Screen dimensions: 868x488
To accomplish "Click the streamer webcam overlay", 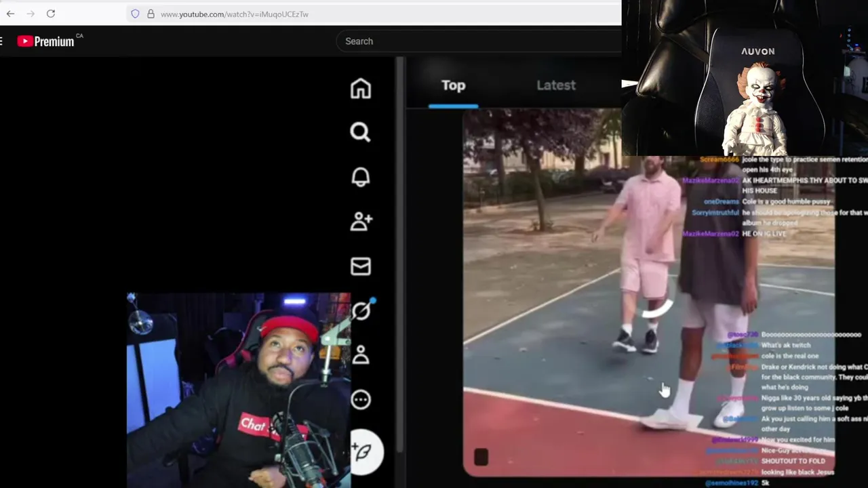I will pyautogui.click(x=239, y=390).
